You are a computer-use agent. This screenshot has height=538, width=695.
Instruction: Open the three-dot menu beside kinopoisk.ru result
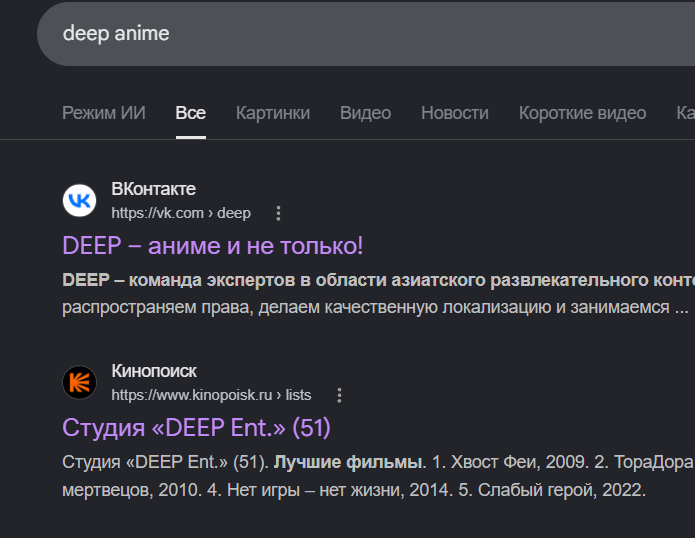point(339,395)
